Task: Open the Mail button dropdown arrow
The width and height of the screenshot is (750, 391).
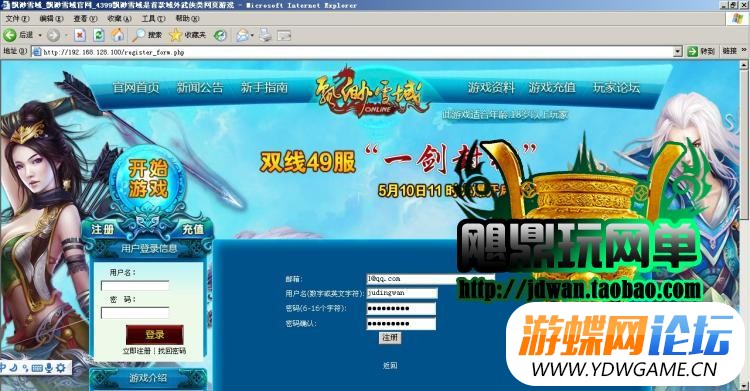Action: (x=252, y=35)
